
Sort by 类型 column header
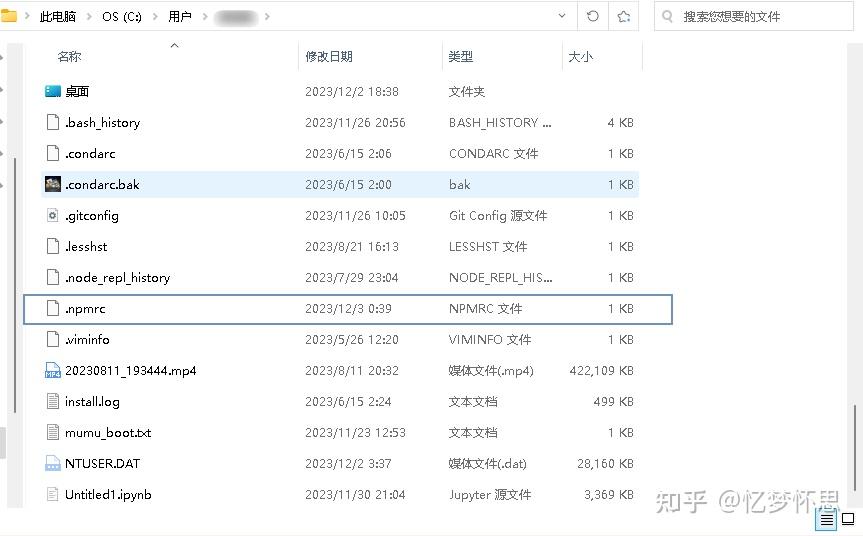(461, 56)
